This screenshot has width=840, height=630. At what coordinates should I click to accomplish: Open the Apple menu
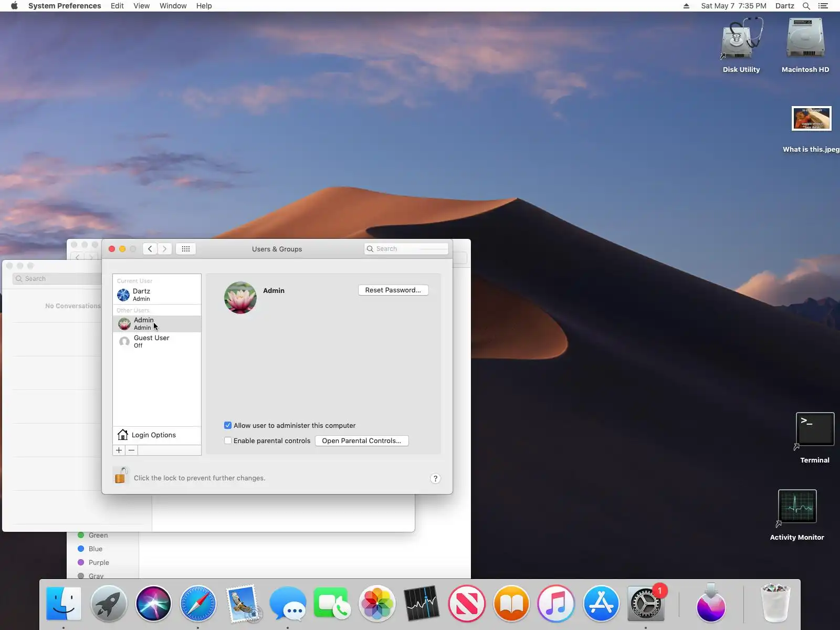click(x=14, y=6)
